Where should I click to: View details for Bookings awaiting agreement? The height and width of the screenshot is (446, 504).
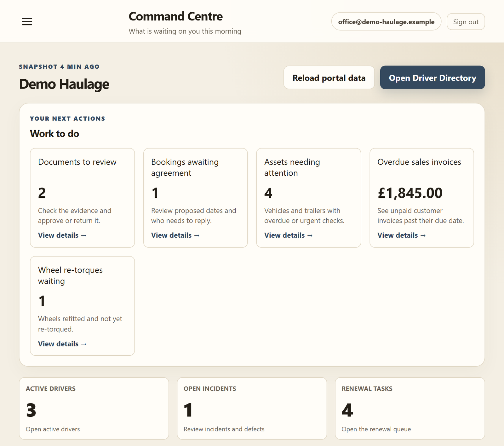[x=175, y=235]
